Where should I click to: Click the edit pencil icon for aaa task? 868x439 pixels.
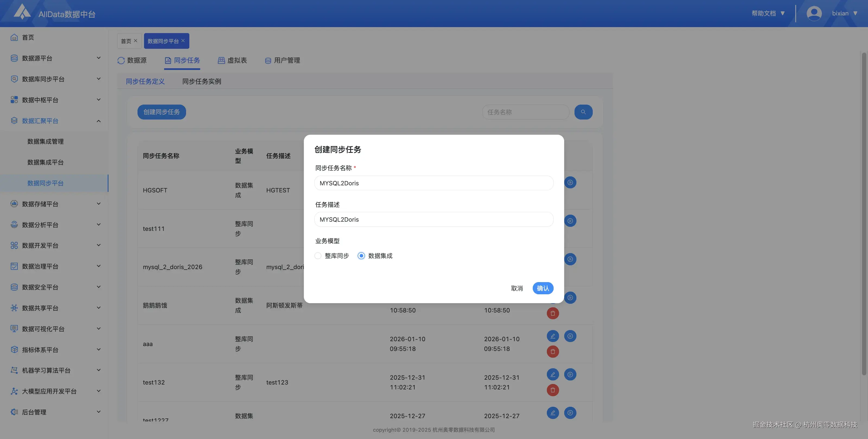(553, 336)
